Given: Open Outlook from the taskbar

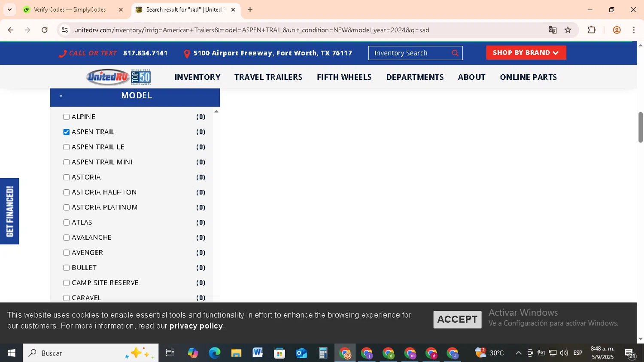Looking at the screenshot, I should click(x=301, y=353).
